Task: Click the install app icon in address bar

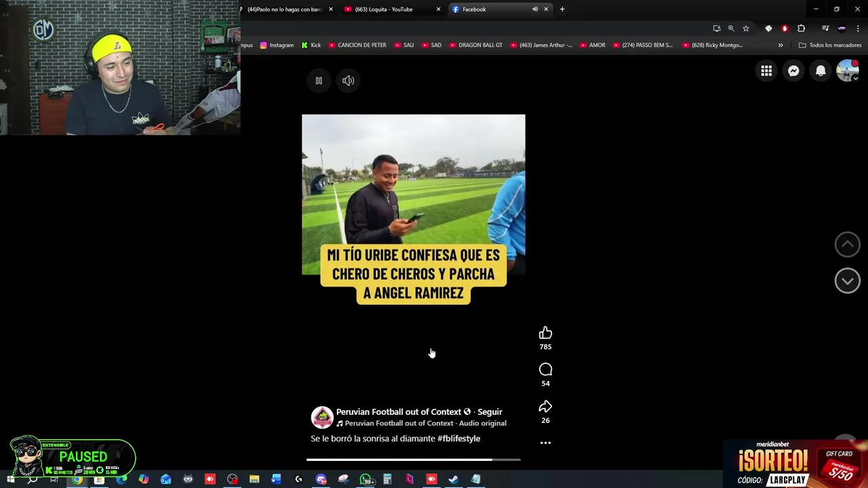Action: (x=717, y=28)
